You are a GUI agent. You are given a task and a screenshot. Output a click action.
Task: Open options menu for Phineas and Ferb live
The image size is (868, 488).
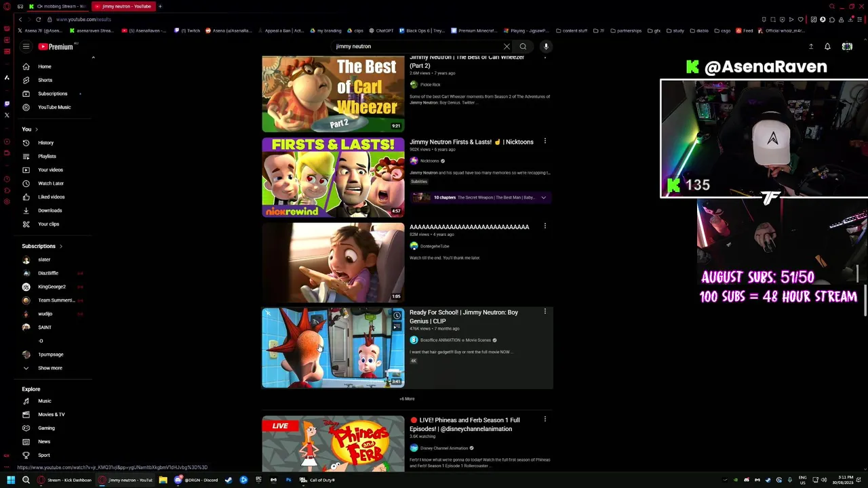(545, 420)
